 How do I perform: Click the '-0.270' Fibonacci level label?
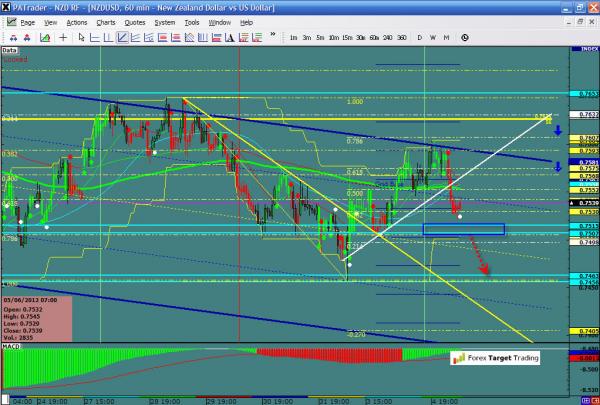point(357,335)
